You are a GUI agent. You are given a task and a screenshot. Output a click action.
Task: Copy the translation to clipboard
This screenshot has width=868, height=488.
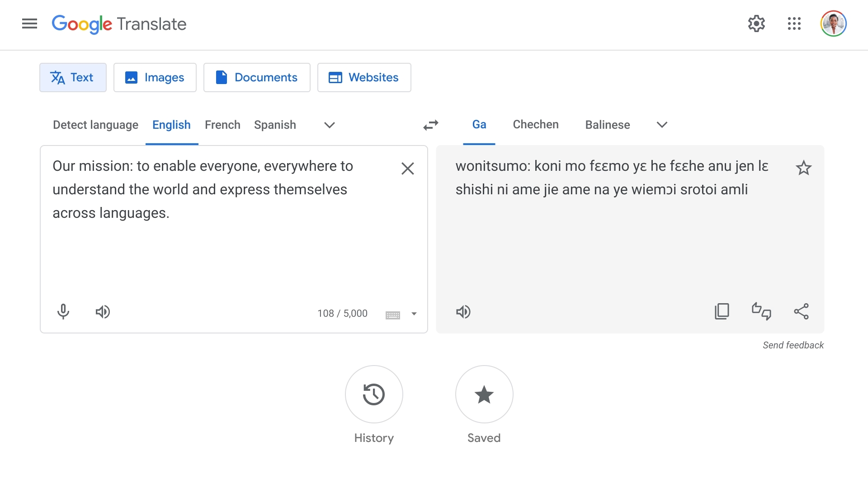click(x=722, y=311)
